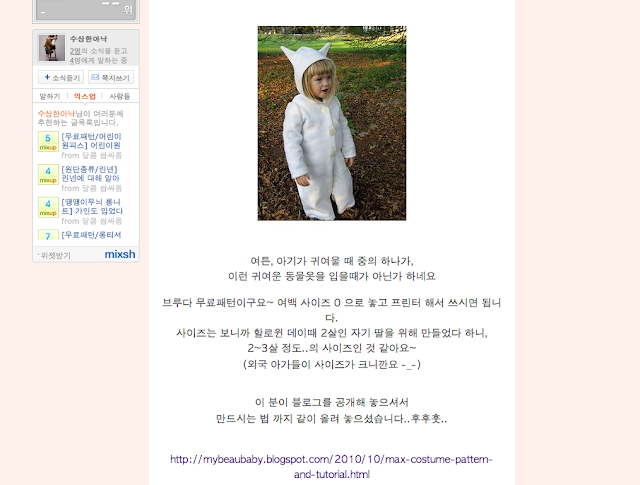
Task: Click the second 4 mixup badge
Action: click(x=48, y=207)
